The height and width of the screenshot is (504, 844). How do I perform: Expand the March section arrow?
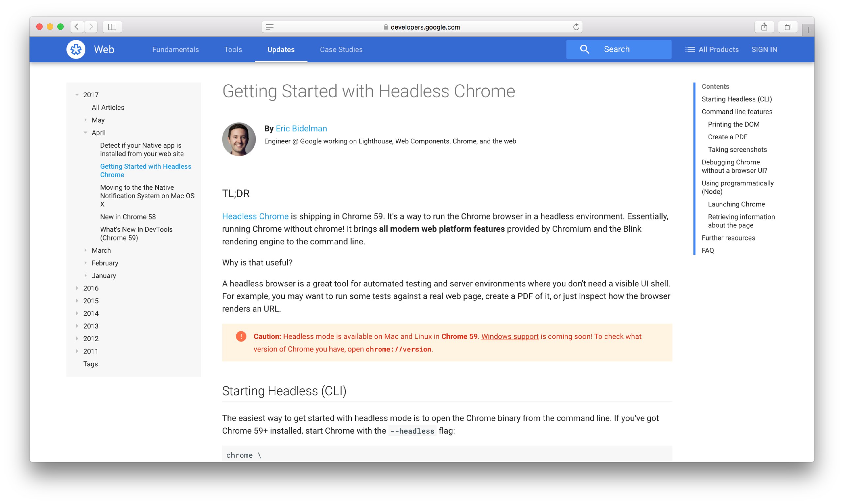click(x=85, y=250)
